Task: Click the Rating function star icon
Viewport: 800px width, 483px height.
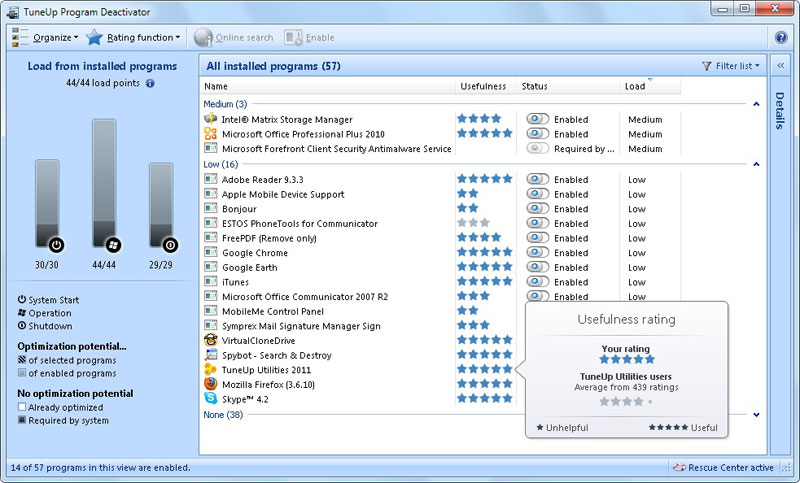Action: click(x=94, y=37)
